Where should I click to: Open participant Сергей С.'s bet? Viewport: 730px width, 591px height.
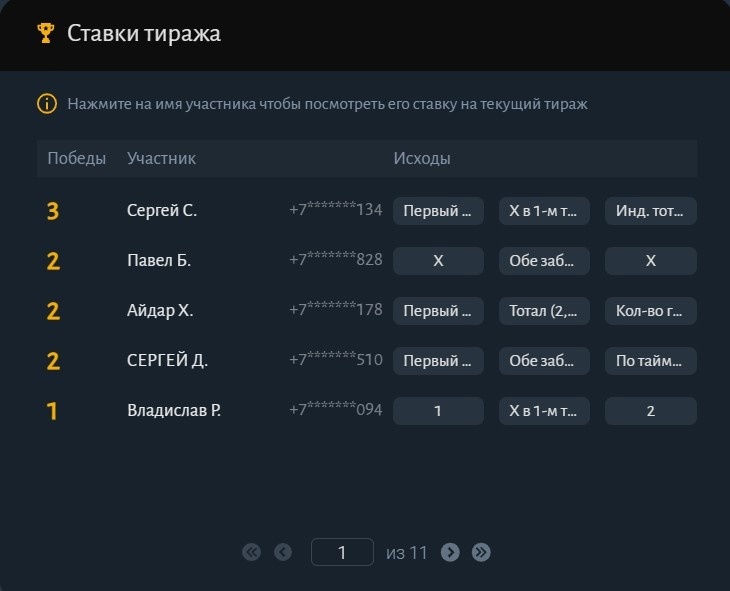(x=162, y=211)
